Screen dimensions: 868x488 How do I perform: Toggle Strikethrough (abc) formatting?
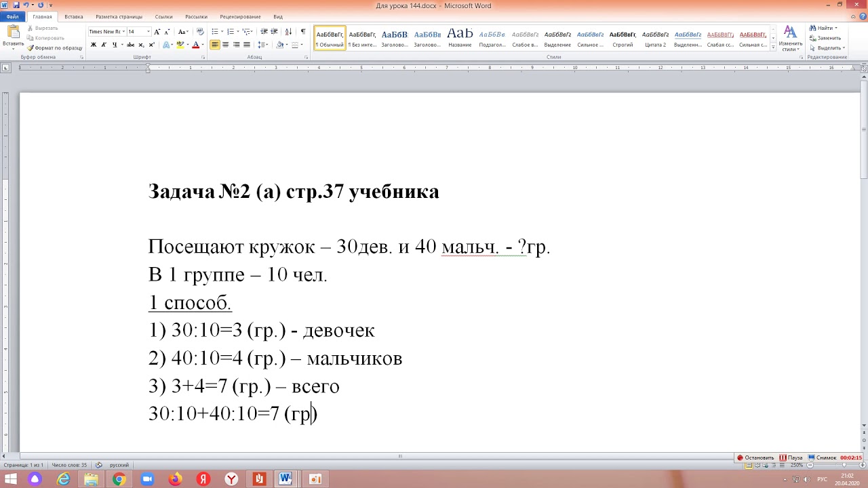(x=132, y=45)
